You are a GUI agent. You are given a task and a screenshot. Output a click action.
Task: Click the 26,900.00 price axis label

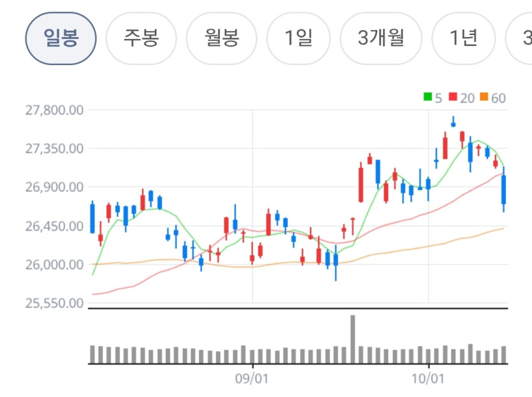coord(54,187)
